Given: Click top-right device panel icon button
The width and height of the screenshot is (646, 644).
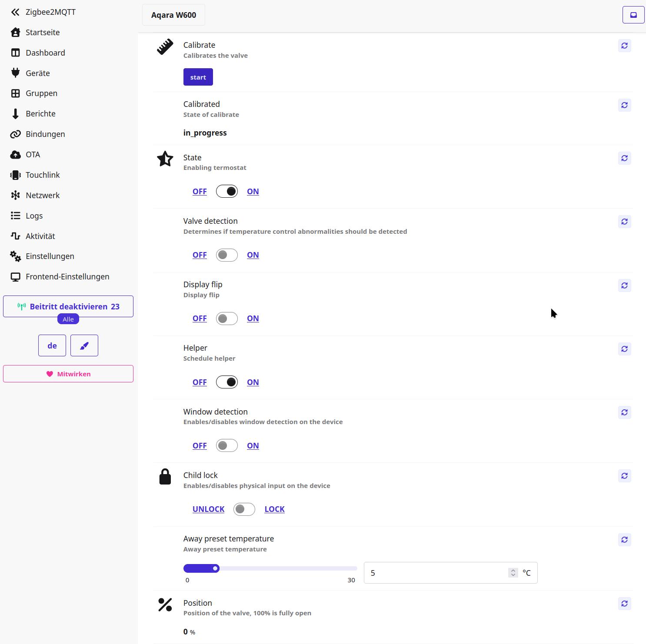Looking at the screenshot, I should click(633, 15).
